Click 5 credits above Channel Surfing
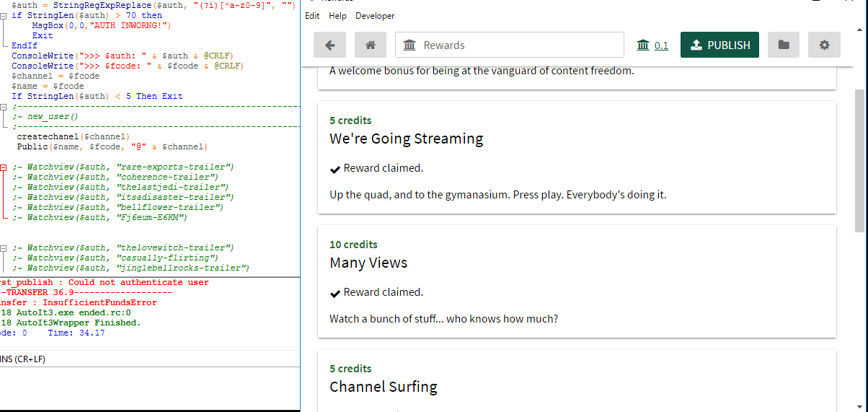Screen dimensions: 868x412 click(350, 369)
